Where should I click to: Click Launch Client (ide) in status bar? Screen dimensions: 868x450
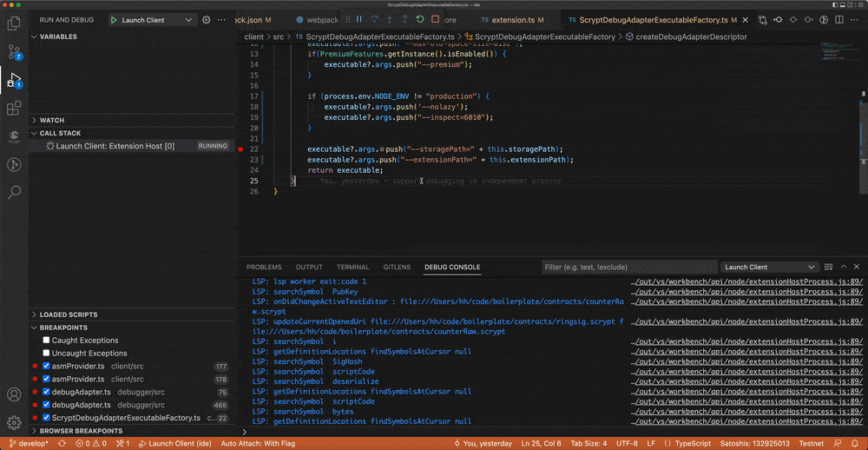pos(175,443)
